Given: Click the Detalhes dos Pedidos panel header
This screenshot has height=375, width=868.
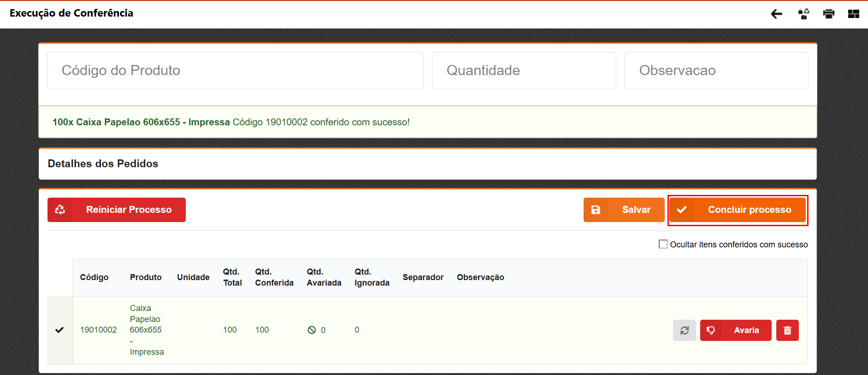Looking at the screenshot, I should (x=103, y=164).
